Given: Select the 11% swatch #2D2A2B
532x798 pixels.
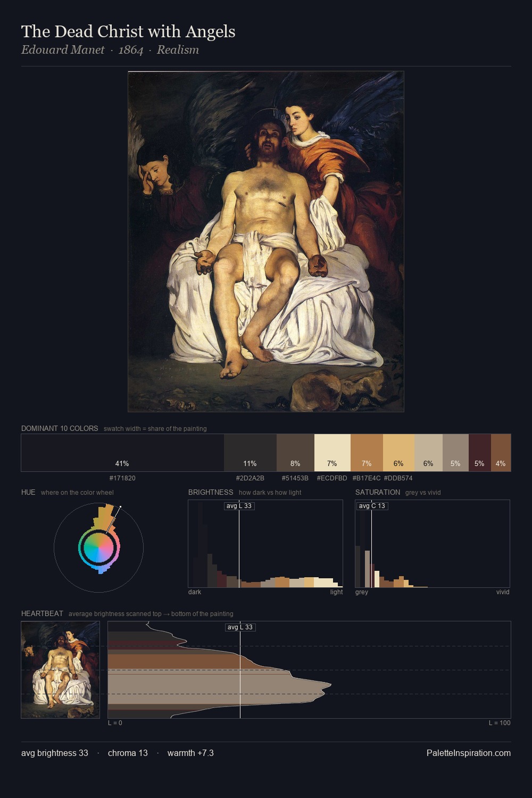Looking at the screenshot, I should coord(250,453).
